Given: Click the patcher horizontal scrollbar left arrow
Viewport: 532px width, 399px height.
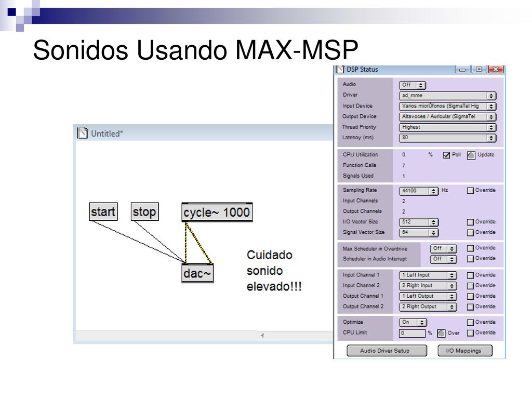Looking at the screenshot, I should 262,336.
